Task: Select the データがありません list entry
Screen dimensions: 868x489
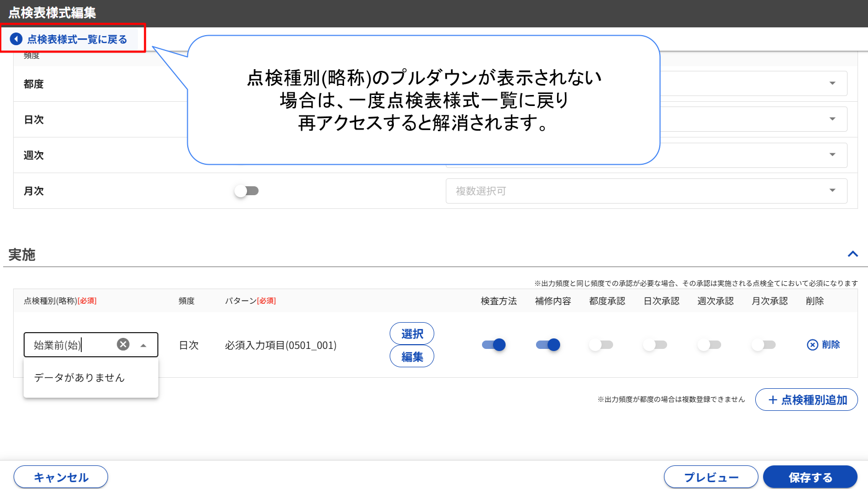Action: coord(79,377)
